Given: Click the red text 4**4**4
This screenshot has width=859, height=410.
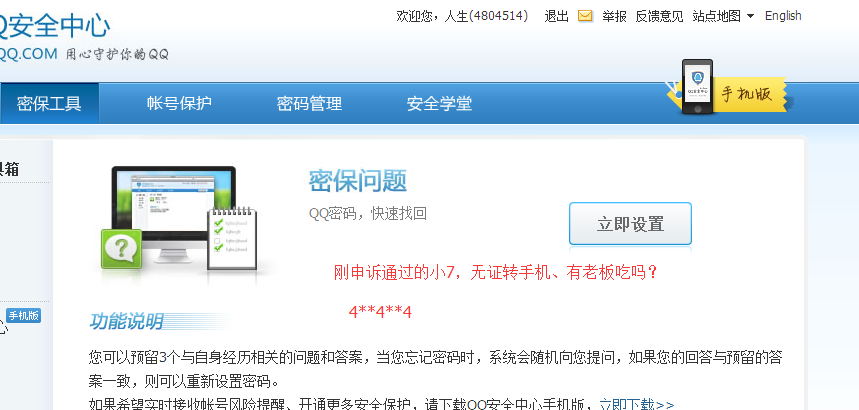Looking at the screenshot, I should tap(380, 312).
